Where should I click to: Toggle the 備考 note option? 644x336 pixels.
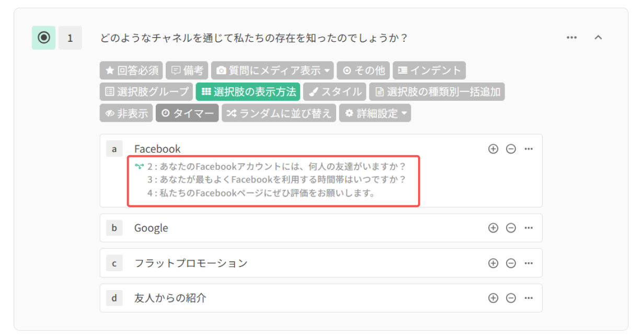pos(187,70)
